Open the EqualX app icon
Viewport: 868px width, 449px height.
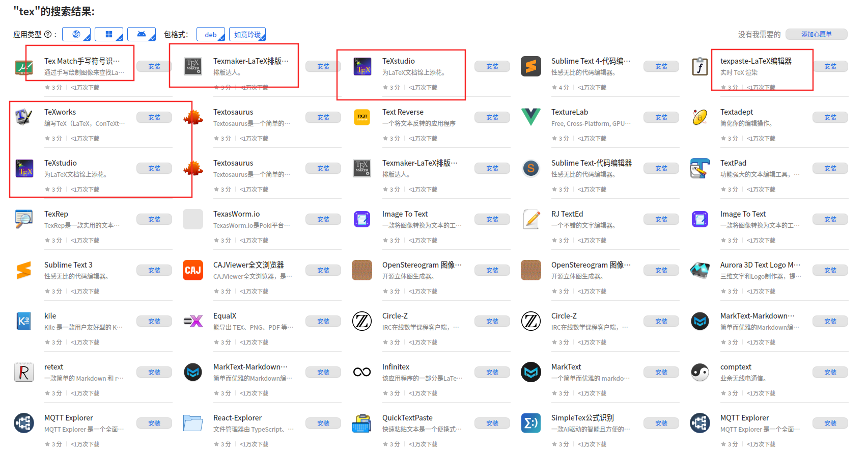click(x=193, y=322)
